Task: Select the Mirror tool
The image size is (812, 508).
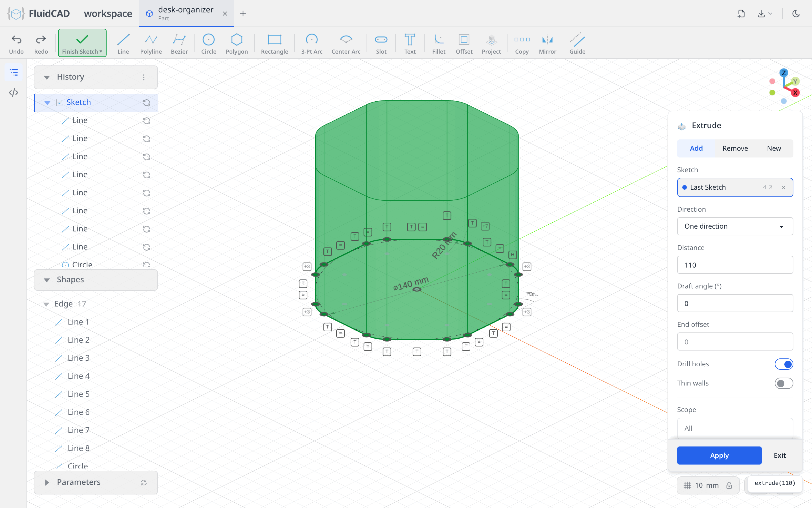Action: (x=548, y=44)
